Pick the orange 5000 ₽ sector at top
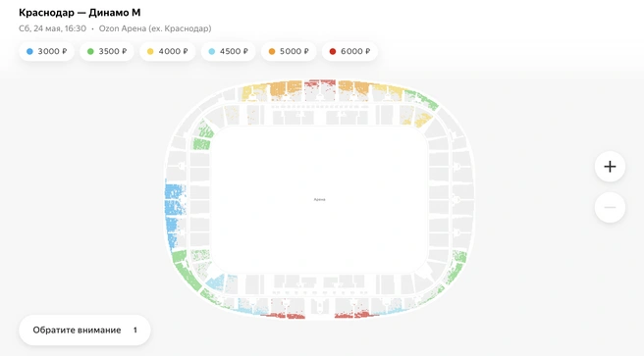This screenshot has width=644, height=356. (287, 89)
